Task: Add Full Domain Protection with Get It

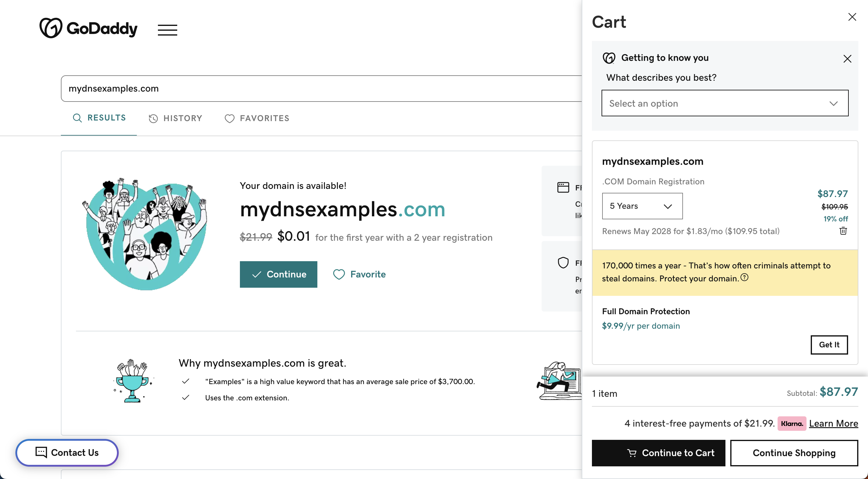Action: tap(829, 345)
